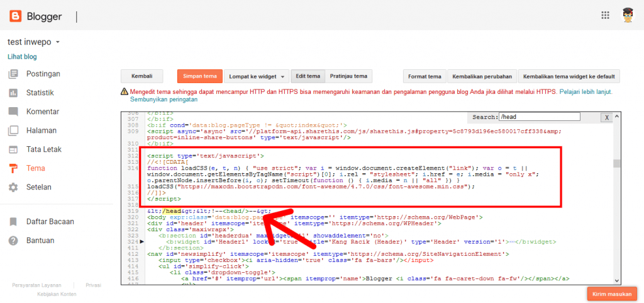Viewport: 644px width, 303px height.
Task: Open Tema in the sidebar
Action: click(36, 168)
